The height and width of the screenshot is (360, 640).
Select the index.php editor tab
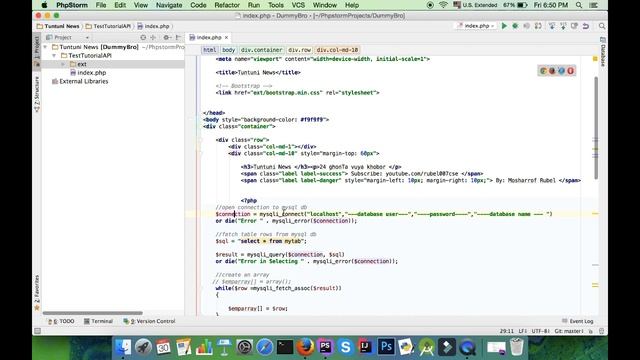point(209,38)
